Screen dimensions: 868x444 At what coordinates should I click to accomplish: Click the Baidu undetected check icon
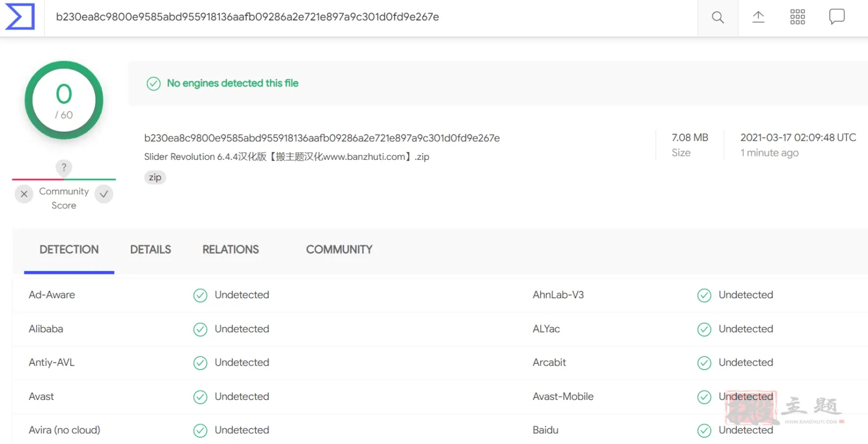(x=704, y=430)
